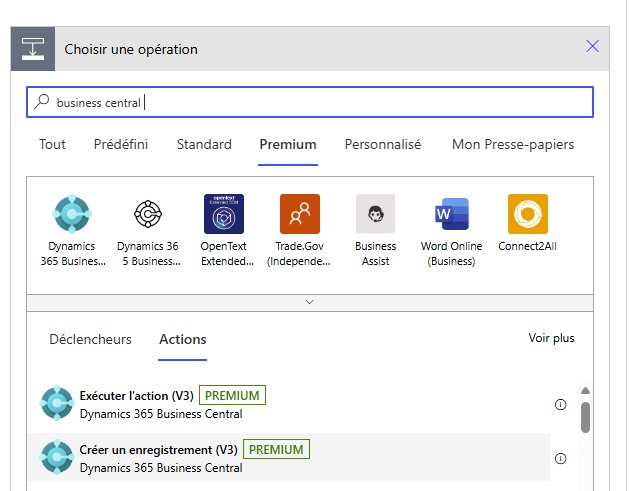Click the actions list vertical scrollbar
This screenshot has height=491, width=630.
(x=585, y=417)
